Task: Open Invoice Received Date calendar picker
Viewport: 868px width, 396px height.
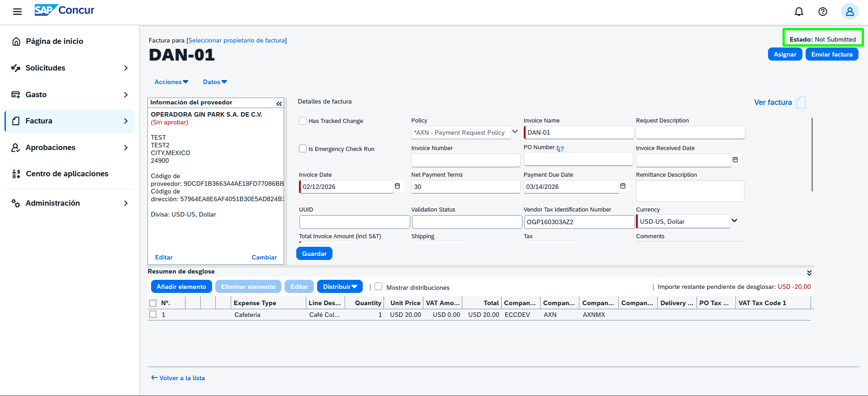Action: [x=735, y=160]
